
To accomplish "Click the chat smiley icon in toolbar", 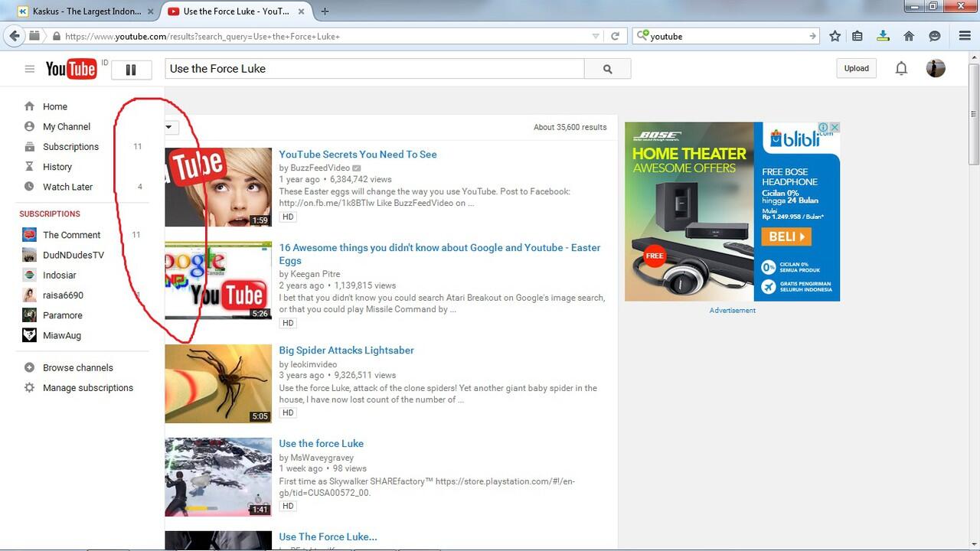I will click(x=934, y=36).
